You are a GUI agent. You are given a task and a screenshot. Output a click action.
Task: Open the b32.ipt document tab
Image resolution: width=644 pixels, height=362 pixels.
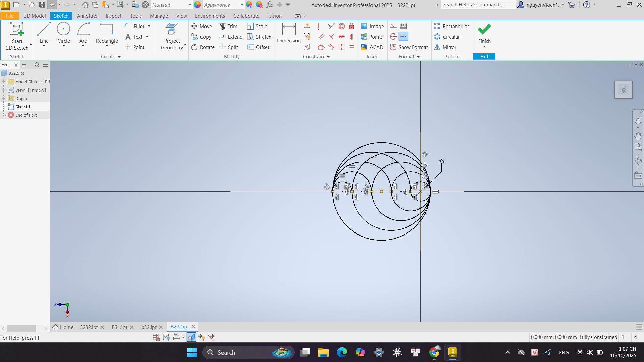(149, 327)
